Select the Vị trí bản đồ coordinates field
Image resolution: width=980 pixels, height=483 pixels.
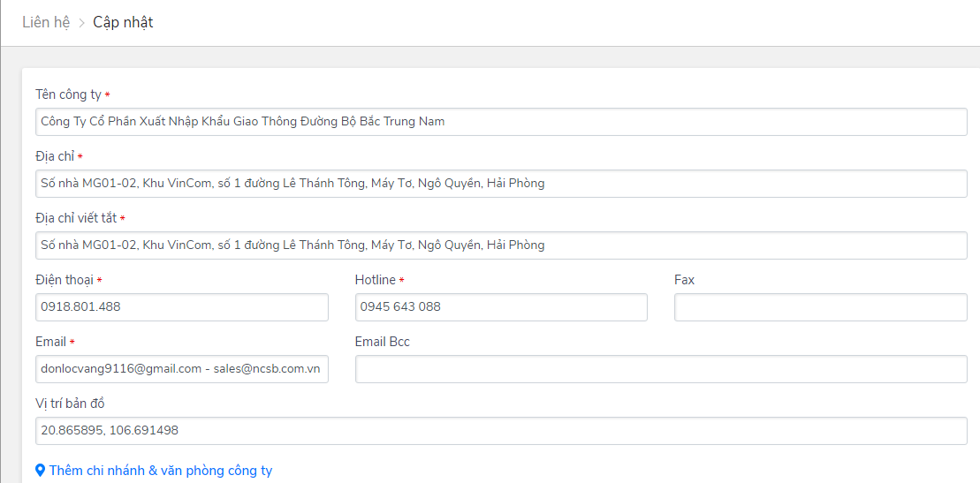pos(501,431)
